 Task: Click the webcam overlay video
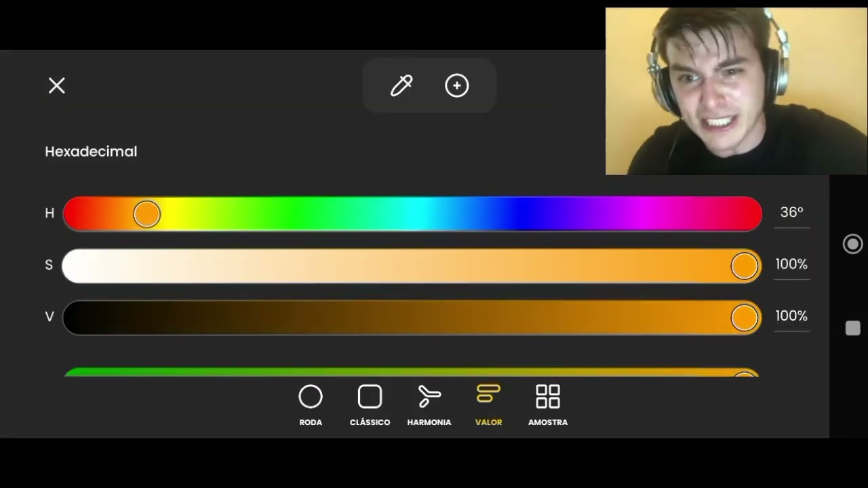(x=736, y=91)
